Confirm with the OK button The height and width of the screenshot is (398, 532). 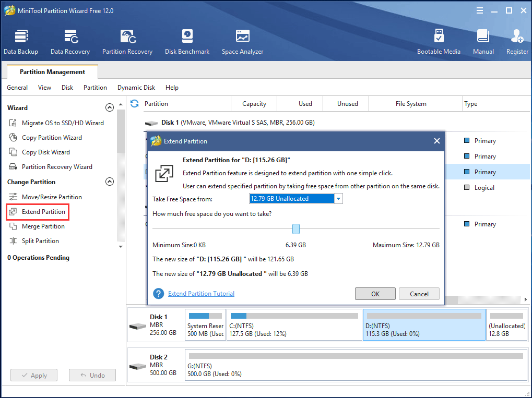tap(375, 294)
